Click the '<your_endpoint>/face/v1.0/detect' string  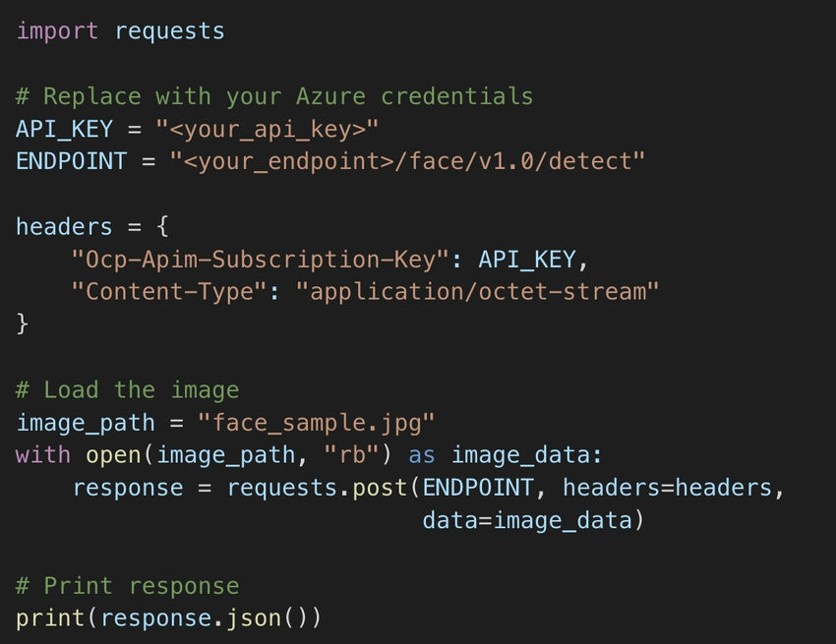point(407,161)
